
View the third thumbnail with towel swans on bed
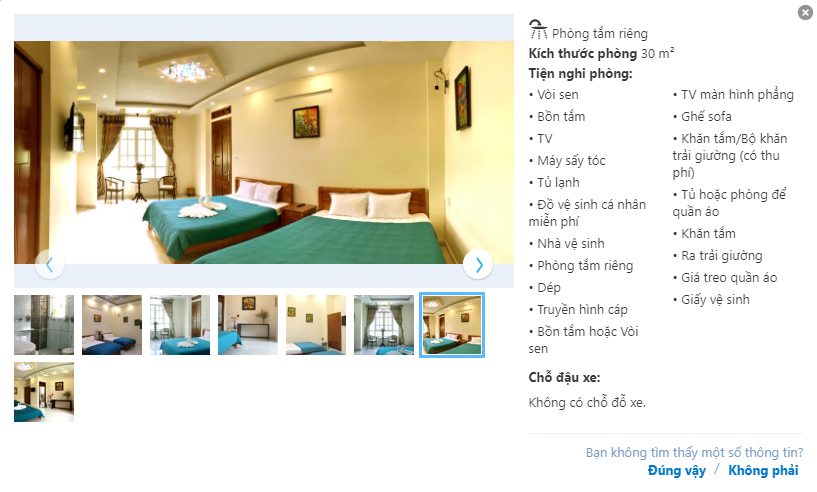pos(180,325)
